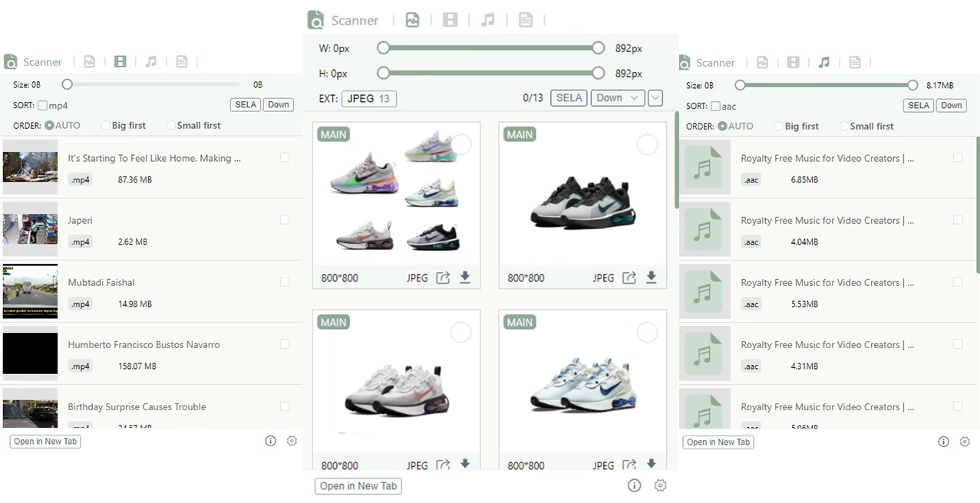This screenshot has height=503, width=980.
Task: Download the multi-shoe collage image
Action: (x=465, y=278)
